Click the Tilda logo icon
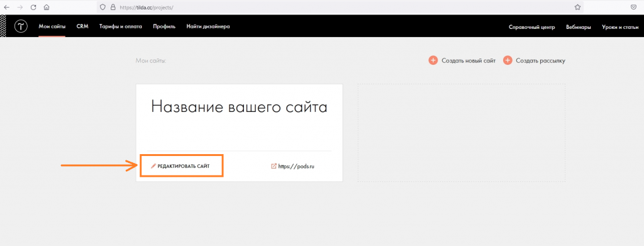Image resolution: width=644 pixels, height=246 pixels. (x=21, y=26)
